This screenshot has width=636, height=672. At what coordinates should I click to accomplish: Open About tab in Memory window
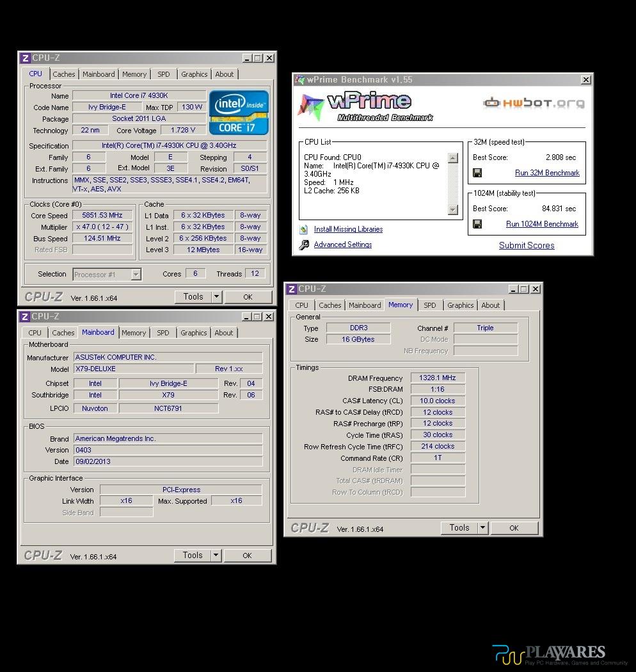coord(490,305)
